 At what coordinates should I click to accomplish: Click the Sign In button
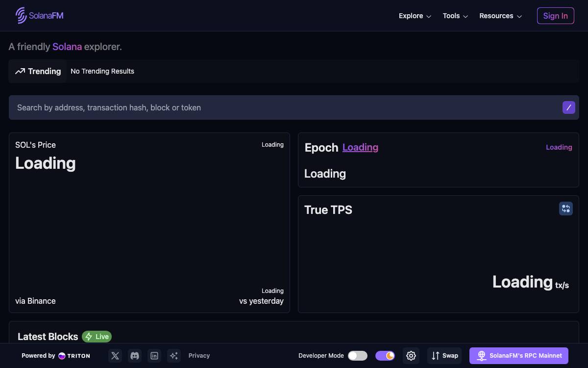tap(555, 16)
